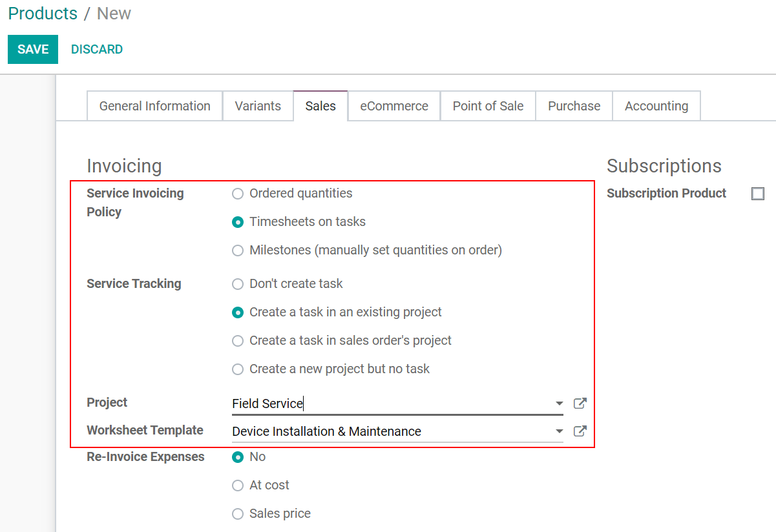Set Re-Invoice Expenses to Sales price

click(238, 514)
